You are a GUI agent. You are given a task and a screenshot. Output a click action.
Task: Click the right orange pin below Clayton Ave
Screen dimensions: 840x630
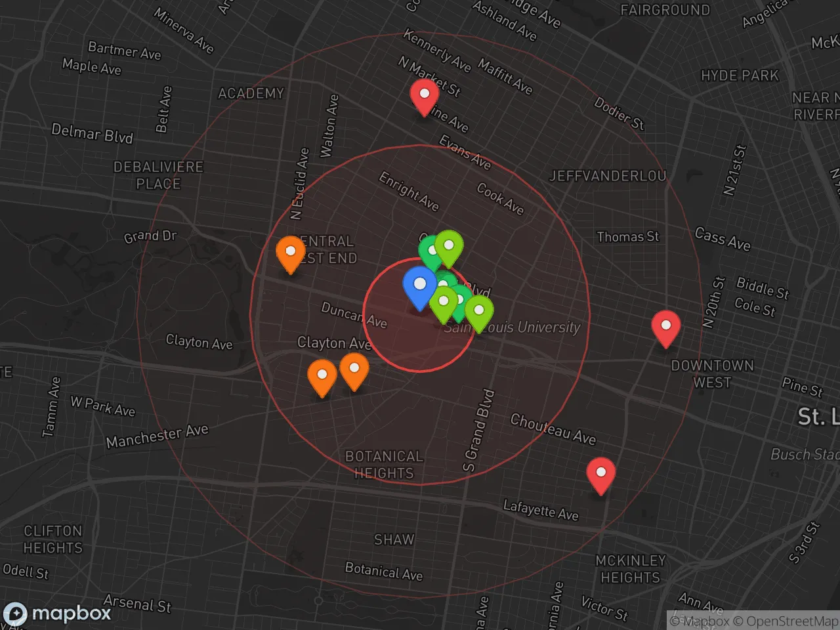pyautogui.click(x=354, y=369)
